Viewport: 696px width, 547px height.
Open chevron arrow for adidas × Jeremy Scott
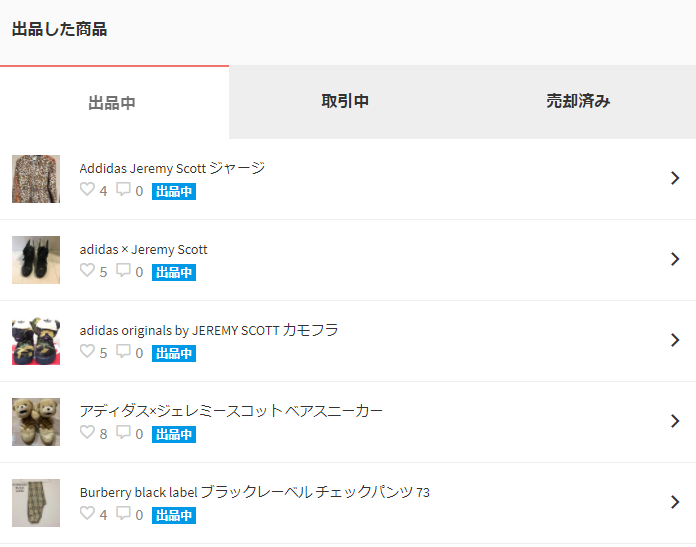[675, 259]
